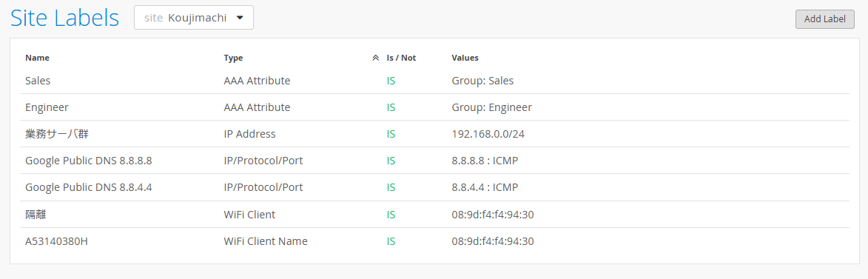The height and width of the screenshot is (279, 868).
Task: Sort table by Type column header
Action: coord(233,58)
